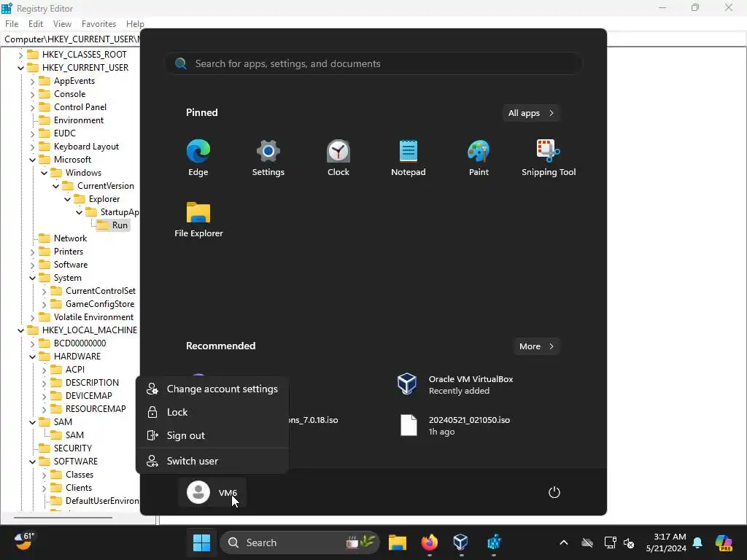
Task: Select Change account settings
Action: pos(212,389)
